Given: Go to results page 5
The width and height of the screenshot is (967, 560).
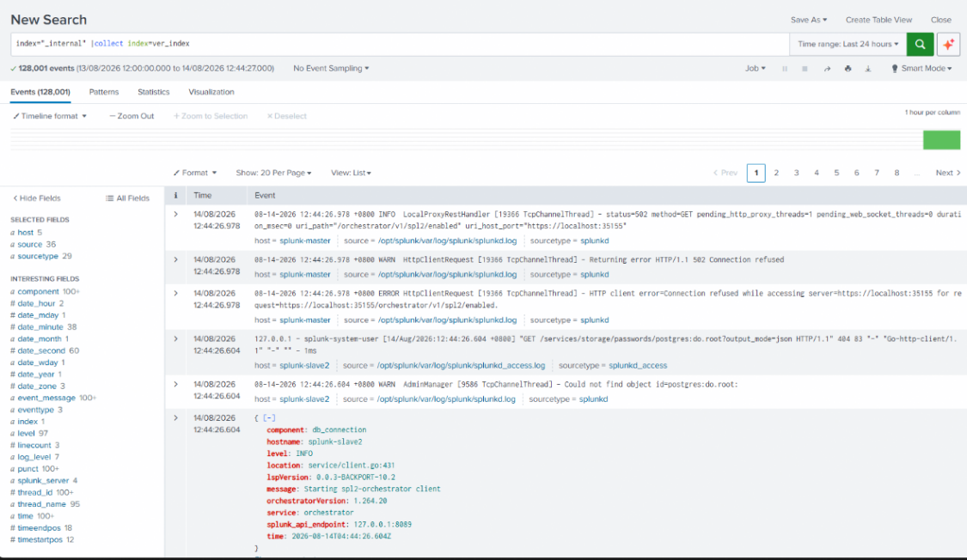Looking at the screenshot, I should click(x=836, y=173).
